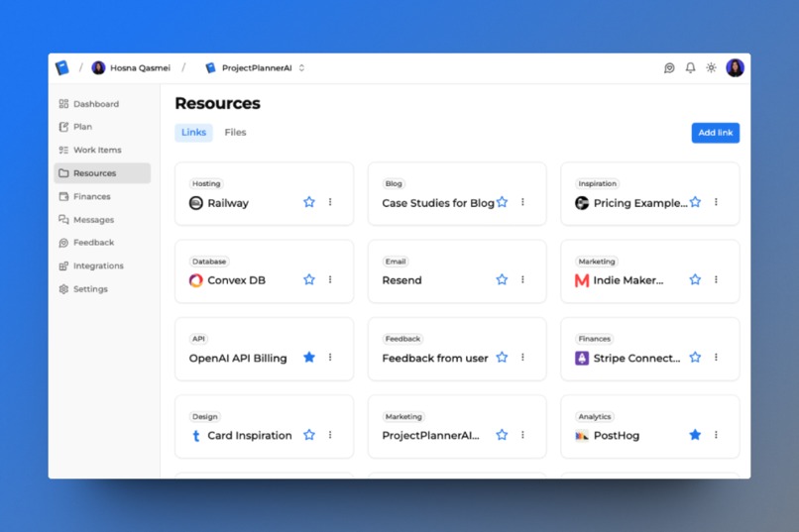Click the Inspiration tag label

(597, 184)
